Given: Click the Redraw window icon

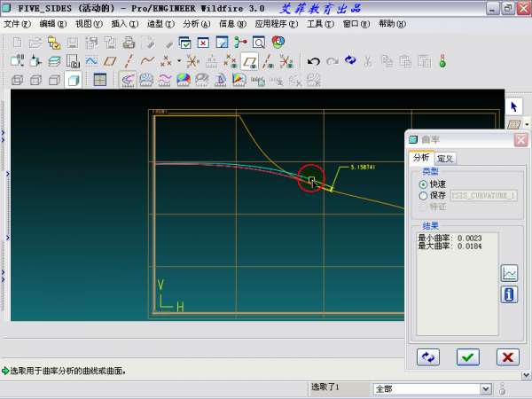Looking at the screenshot, I should 222,43.
